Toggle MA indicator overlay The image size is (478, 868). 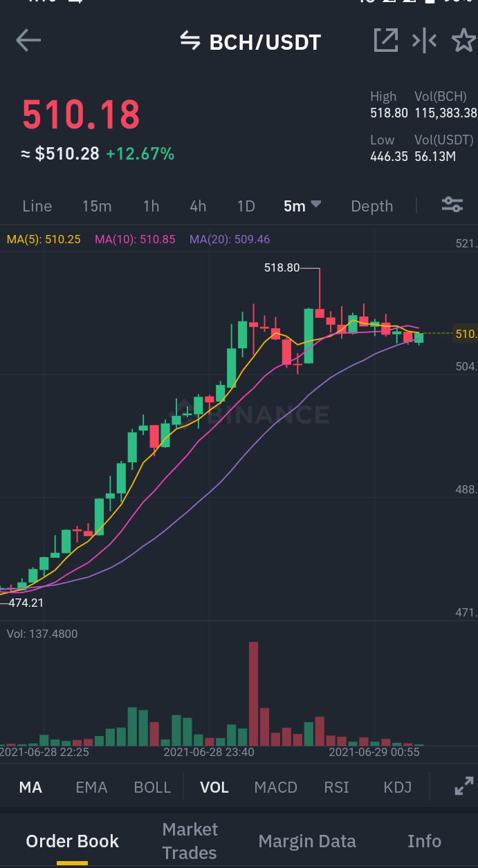tap(30, 787)
